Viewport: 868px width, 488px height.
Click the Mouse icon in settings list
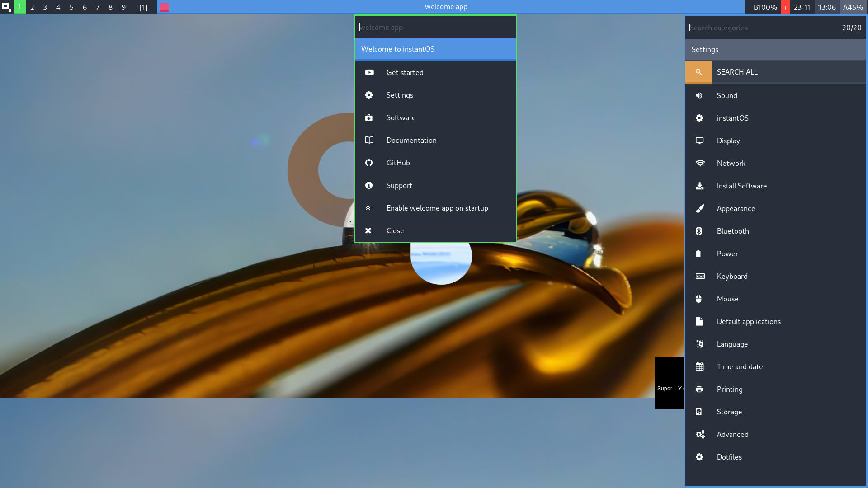coord(698,299)
